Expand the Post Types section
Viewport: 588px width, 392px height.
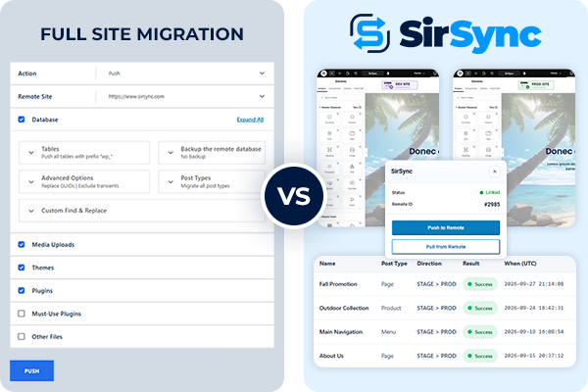point(212,181)
